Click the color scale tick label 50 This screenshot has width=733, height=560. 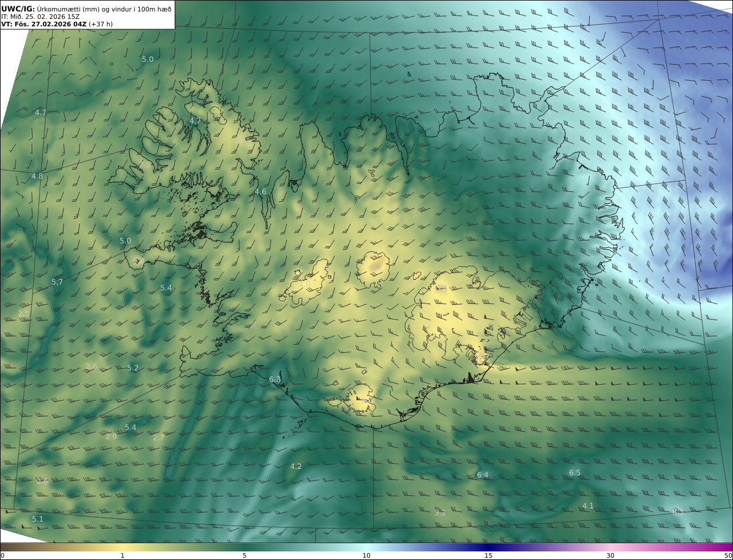point(728,555)
